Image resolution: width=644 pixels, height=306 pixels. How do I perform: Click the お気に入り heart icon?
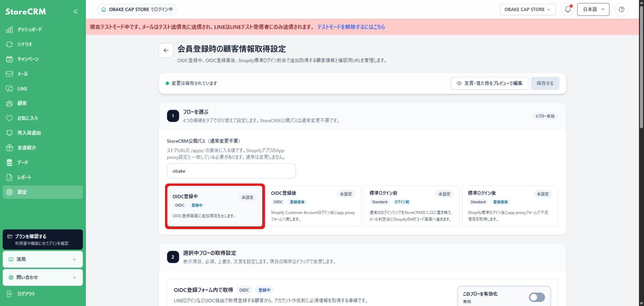(x=9, y=118)
